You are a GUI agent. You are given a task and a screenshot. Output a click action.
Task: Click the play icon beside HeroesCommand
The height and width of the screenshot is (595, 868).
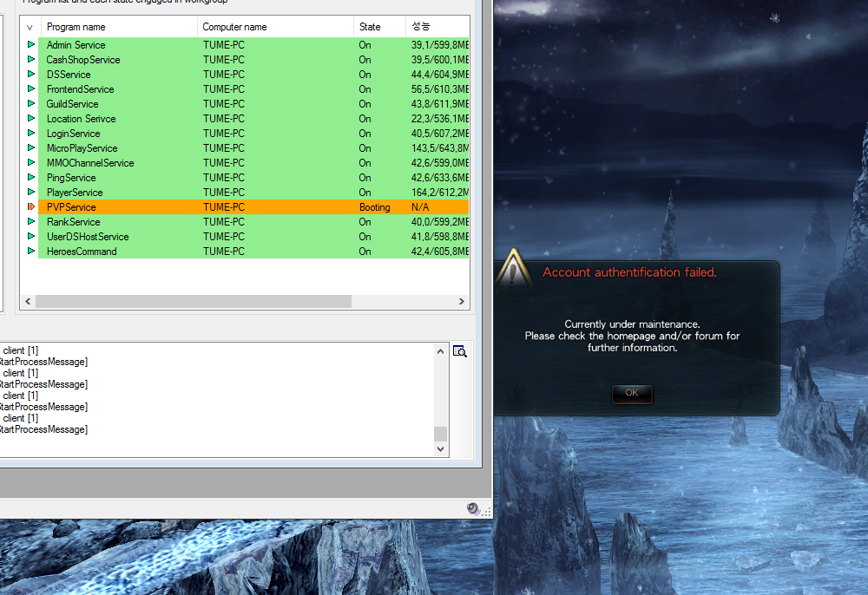[x=31, y=251]
